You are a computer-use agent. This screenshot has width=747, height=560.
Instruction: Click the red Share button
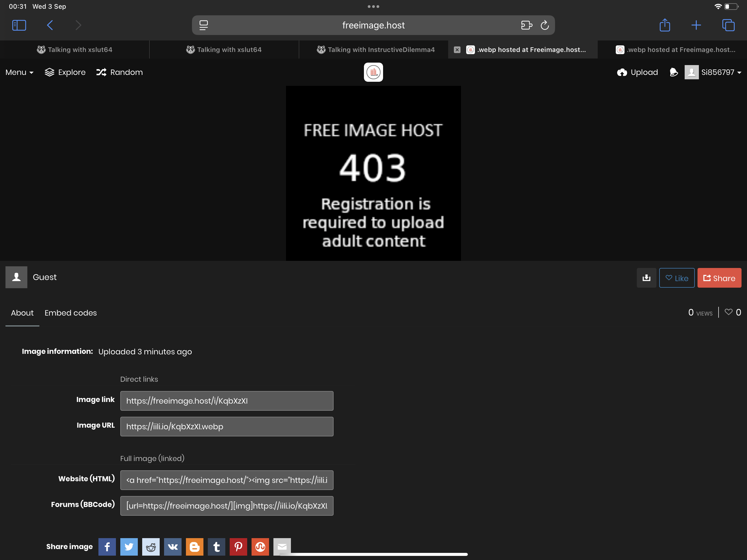719,278
